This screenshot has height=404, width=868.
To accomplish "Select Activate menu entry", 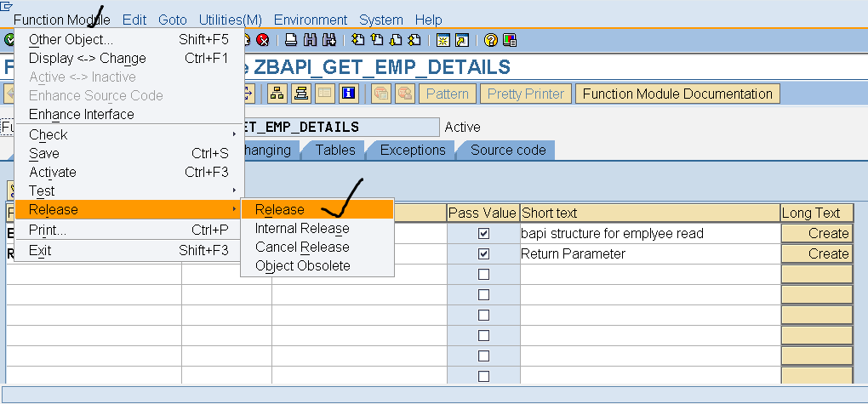I will 128,172.
